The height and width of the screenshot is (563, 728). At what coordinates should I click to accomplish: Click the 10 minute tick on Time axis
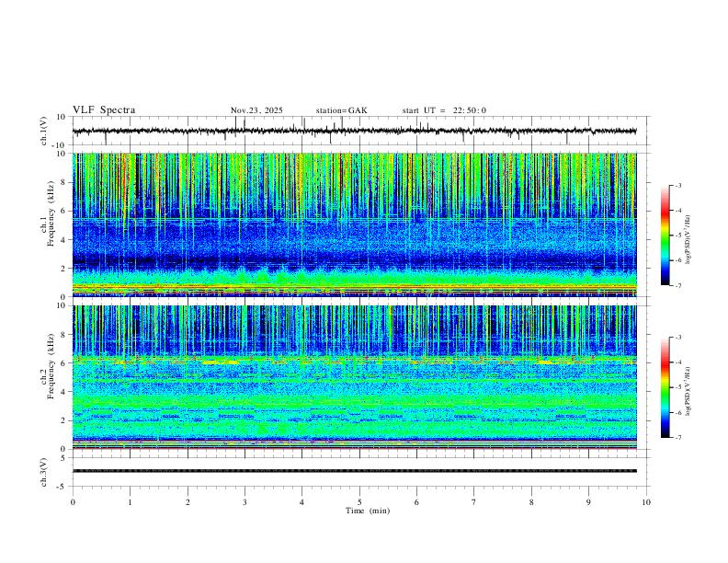point(646,502)
